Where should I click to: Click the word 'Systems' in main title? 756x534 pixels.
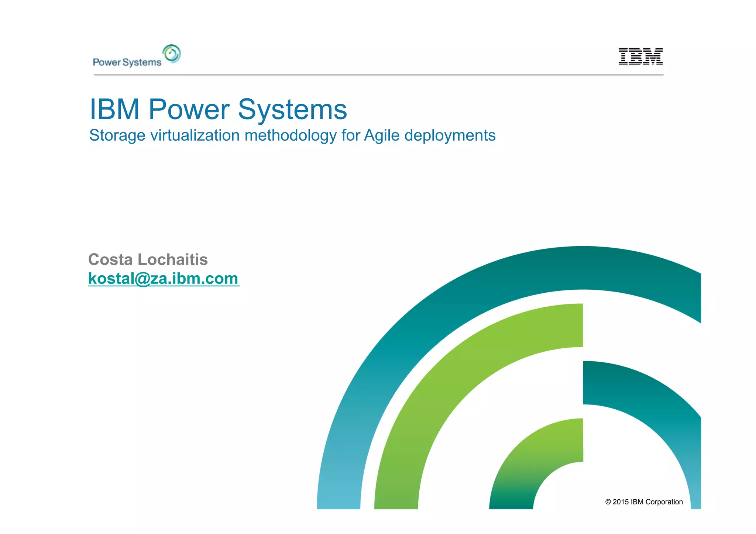(292, 110)
